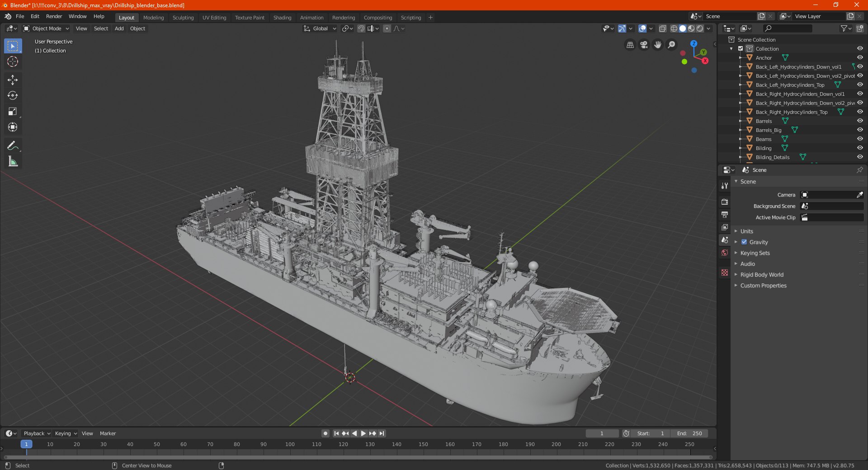This screenshot has height=470, width=868.
Task: Toggle orthographic view icon in viewport
Action: (630, 45)
